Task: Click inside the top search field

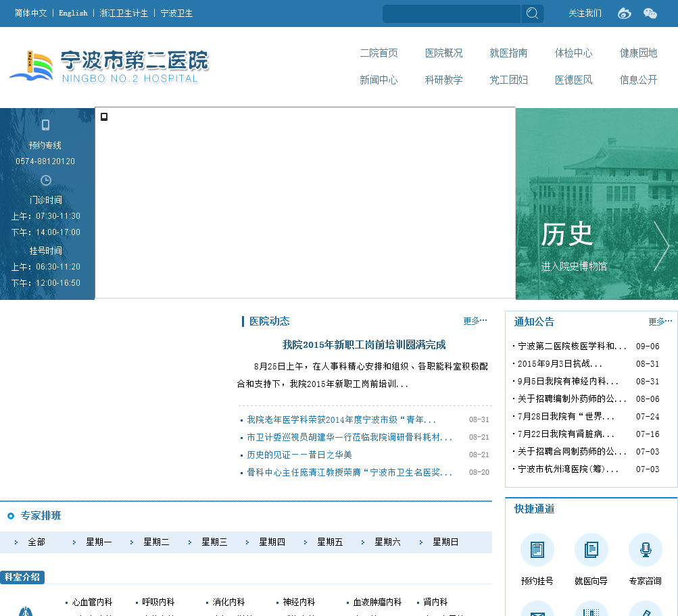Action: click(451, 14)
